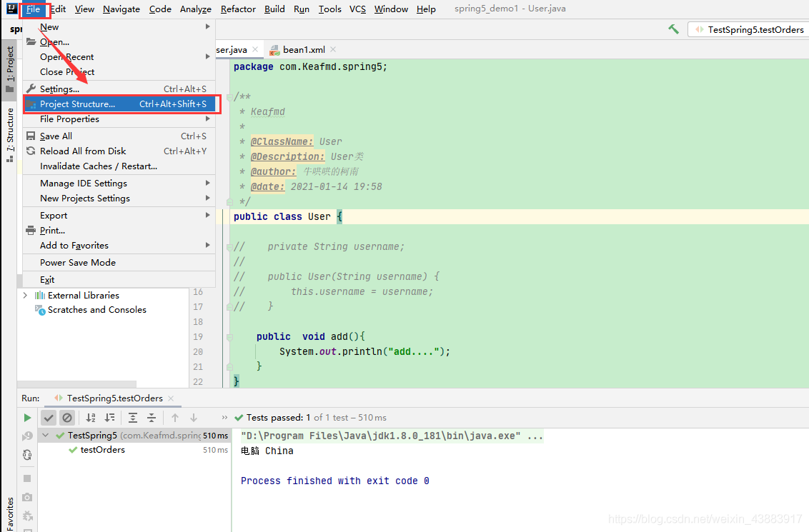Fold the add() method in gutter
Viewport: 809px width, 532px height.
pos(229,337)
